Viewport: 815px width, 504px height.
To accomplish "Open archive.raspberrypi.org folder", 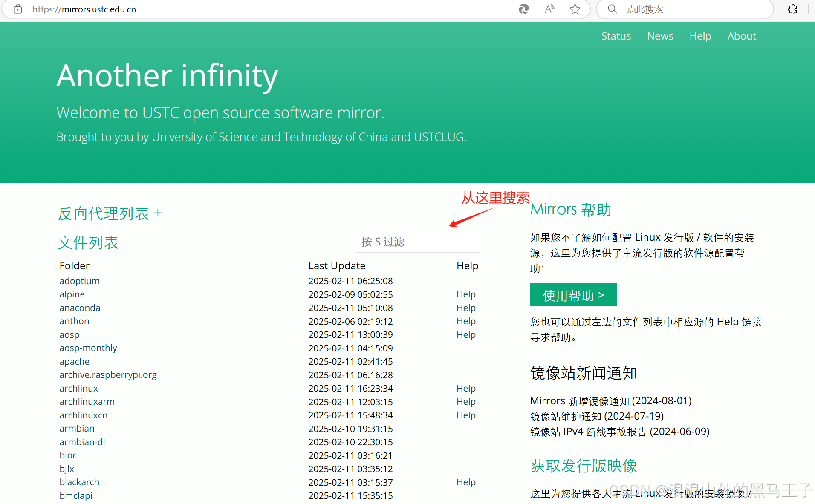I will [108, 375].
